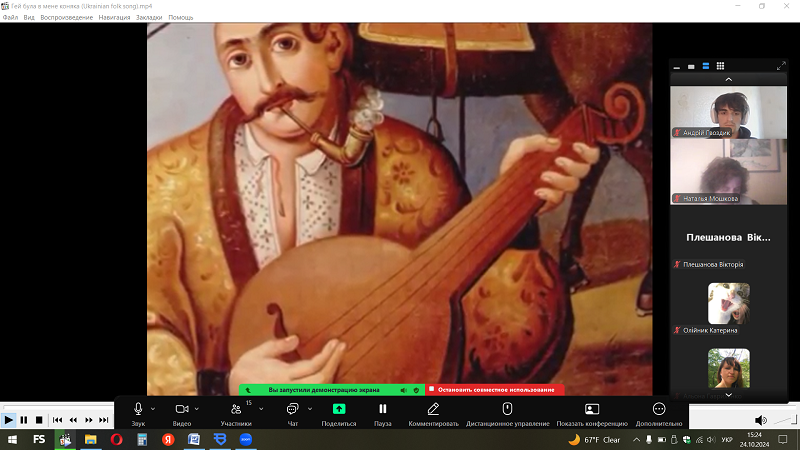Launch Opera browser from taskbar
The width and height of the screenshot is (800, 450).
coord(116,439)
